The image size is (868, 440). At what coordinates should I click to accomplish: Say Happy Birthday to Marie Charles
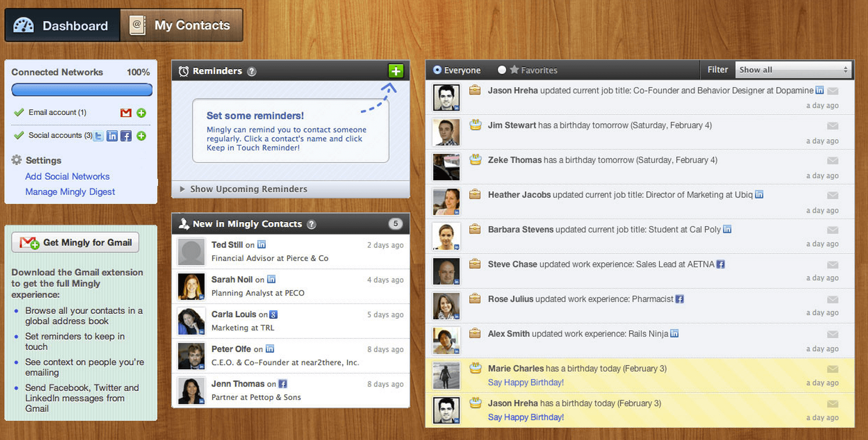(x=526, y=382)
